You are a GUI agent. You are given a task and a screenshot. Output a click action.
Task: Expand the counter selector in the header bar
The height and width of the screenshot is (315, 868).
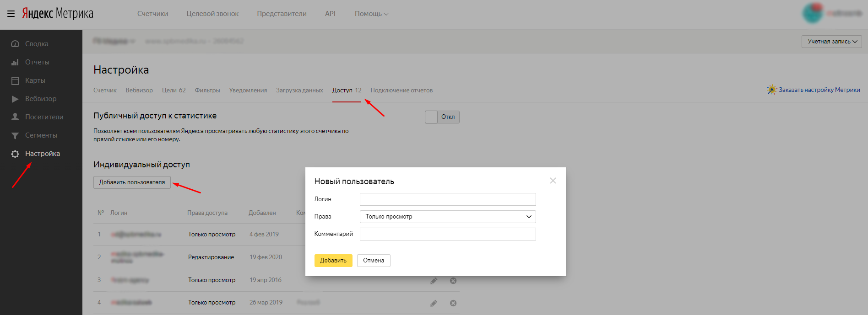point(114,41)
